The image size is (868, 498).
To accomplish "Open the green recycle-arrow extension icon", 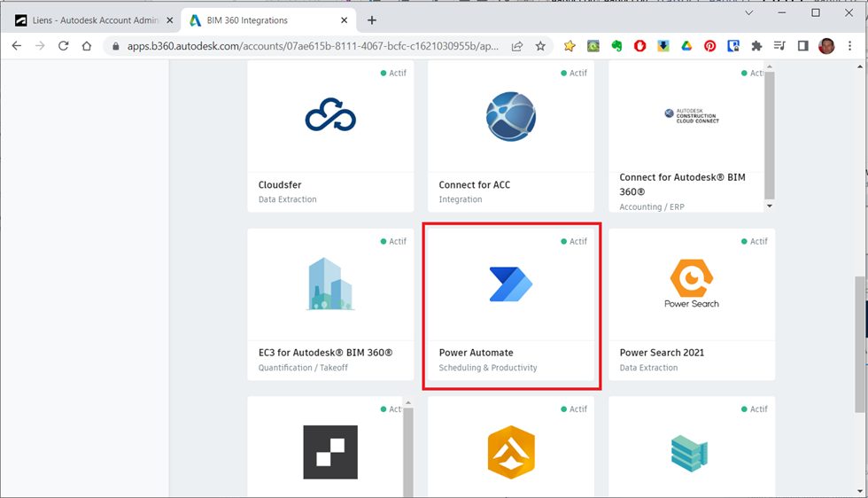I will (593, 47).
